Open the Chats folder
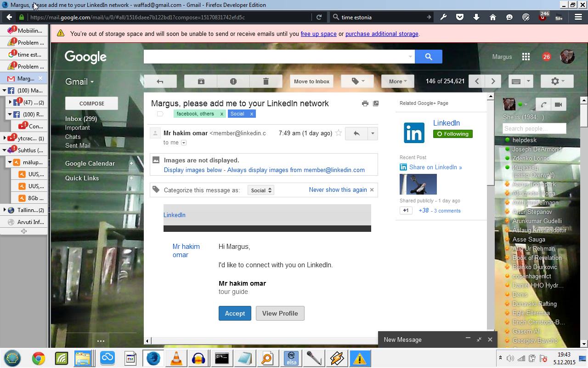Viewport: 588px width, 368px height. [73, 137]
